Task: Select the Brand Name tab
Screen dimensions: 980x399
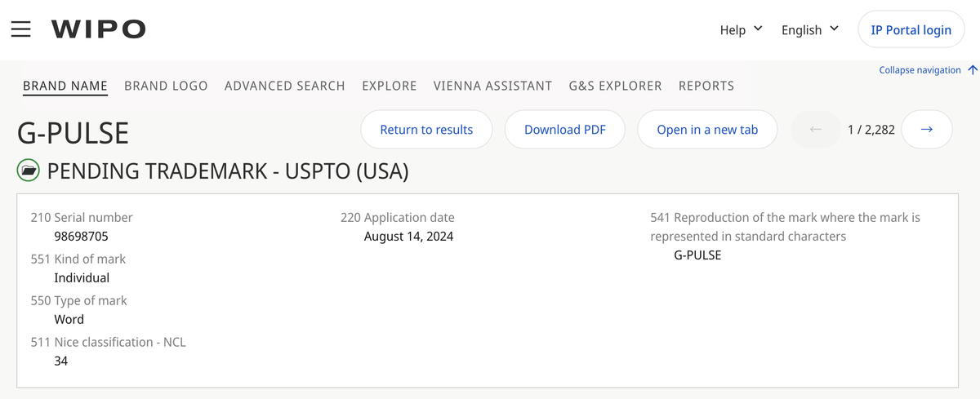Action: click(65, 86)
